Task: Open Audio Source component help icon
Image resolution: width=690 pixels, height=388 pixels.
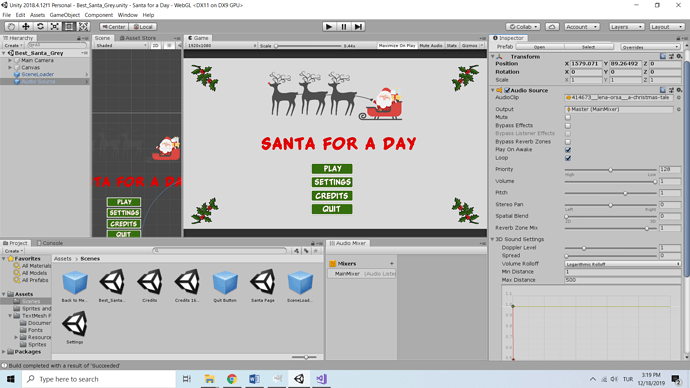Action: (663, 90)
